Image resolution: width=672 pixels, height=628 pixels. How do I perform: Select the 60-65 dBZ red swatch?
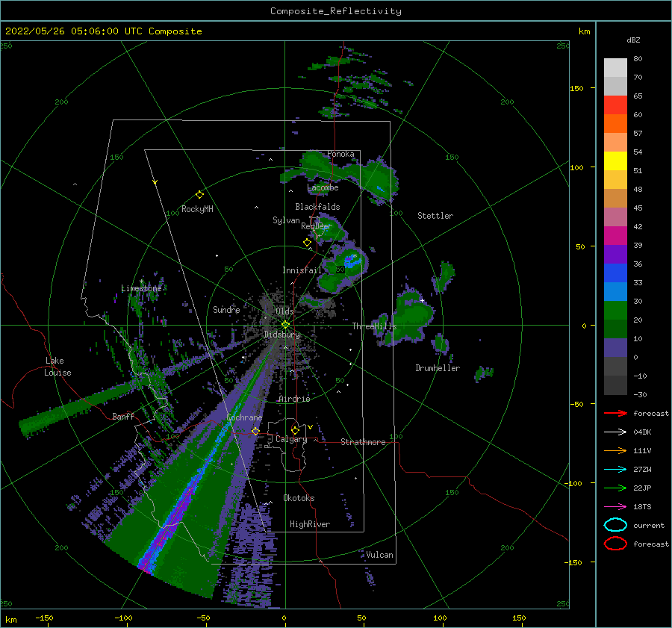(615, 105)
